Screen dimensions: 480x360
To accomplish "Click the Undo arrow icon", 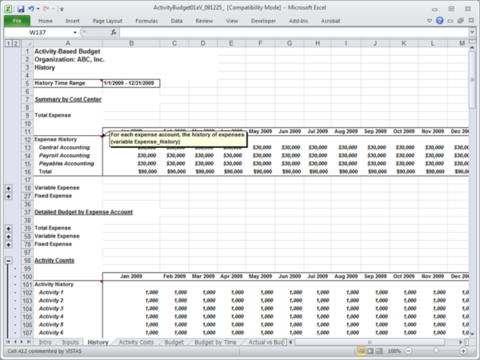I will [x=31, y=9].
